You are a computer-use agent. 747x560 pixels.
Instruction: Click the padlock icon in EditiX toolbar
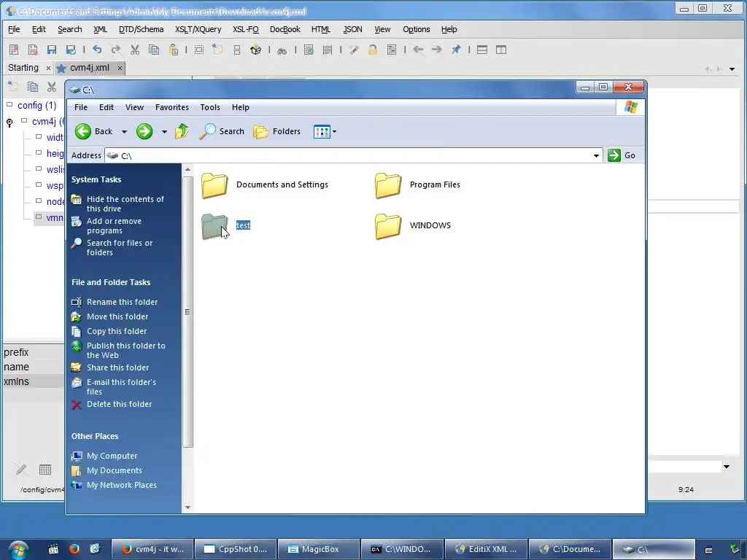tap(373, 50)
